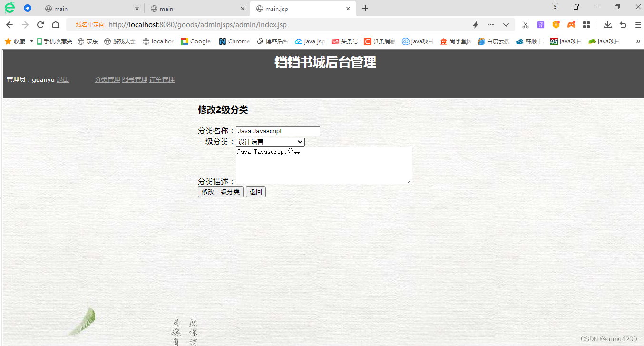Click the lightning speed-mode icon in address bar
Viewport: 644px width, 346px height.
(x=475, y=24)
